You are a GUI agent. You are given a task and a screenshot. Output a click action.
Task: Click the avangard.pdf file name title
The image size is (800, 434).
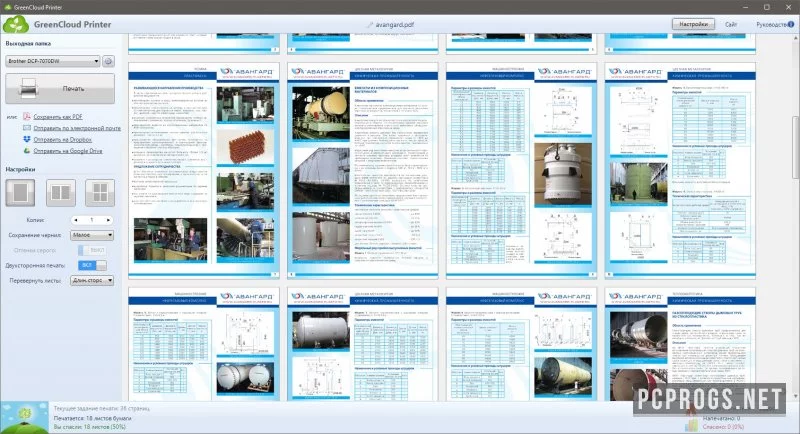tap(394, 24)
